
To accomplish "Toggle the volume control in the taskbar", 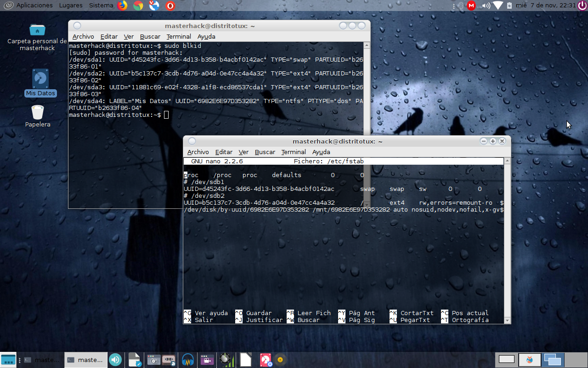I will pyautogui.click(x=115, y=360).
